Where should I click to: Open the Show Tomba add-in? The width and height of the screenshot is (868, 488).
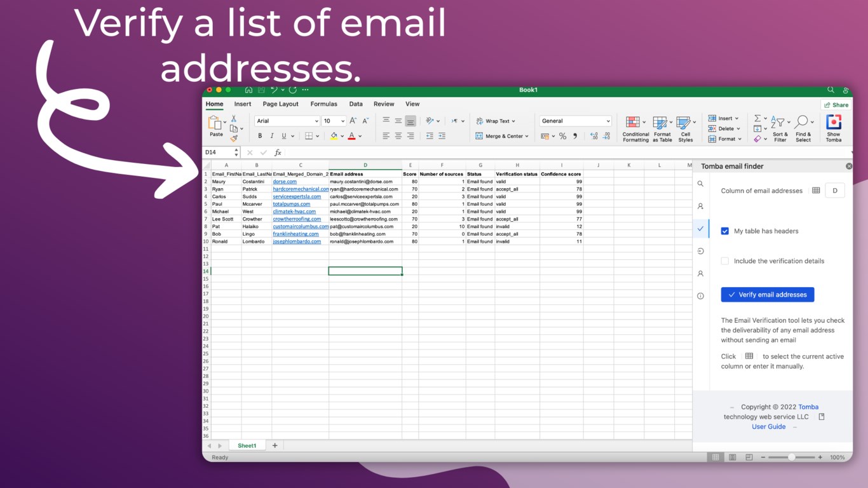tap(834, 128)
